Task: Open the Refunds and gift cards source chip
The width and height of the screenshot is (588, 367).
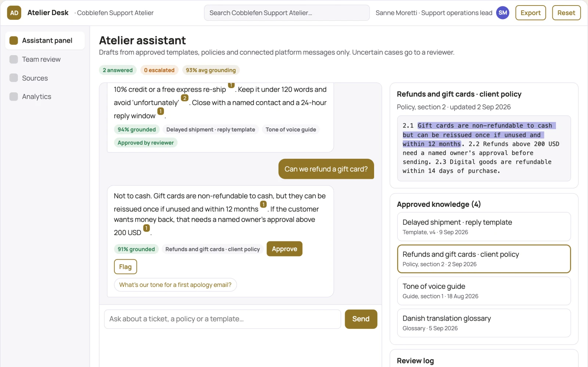Action: [x=212, y=249]
